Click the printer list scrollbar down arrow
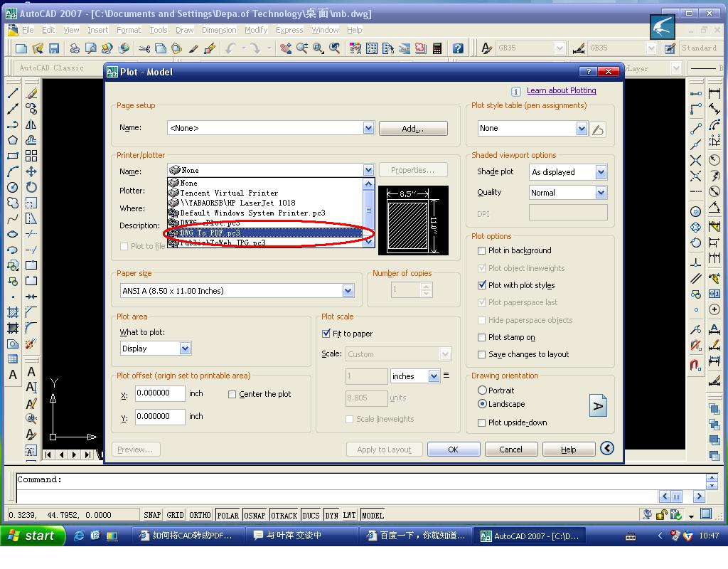This screenshot has height=569, width=728. [369, 242]
